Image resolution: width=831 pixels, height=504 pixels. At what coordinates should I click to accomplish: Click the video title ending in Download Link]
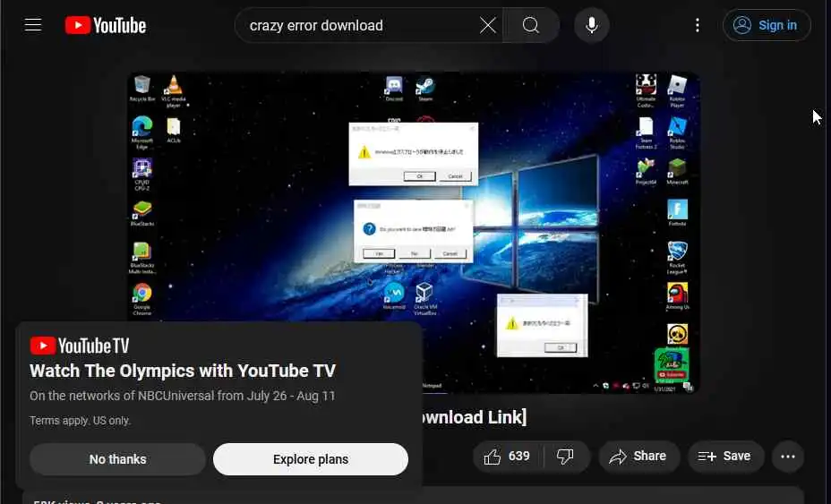coord(475,417)
